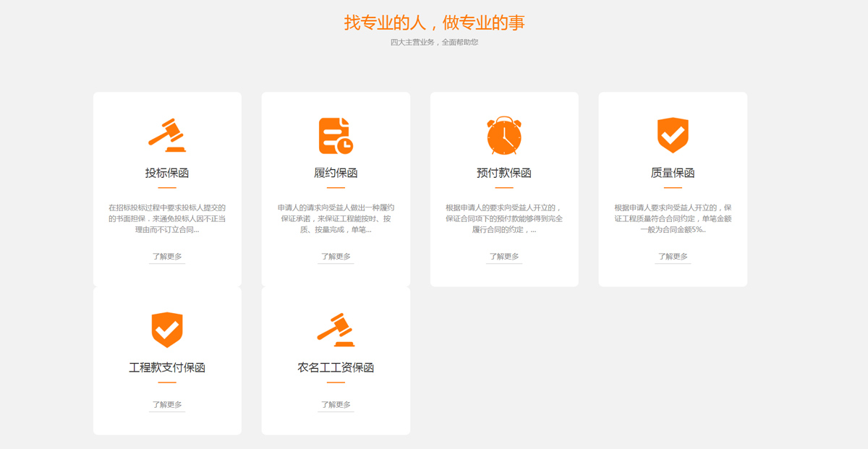Open 了解更多 in the 工程款支付保函 card
Viewport: 868px width, 449px height.
[167, 405]
